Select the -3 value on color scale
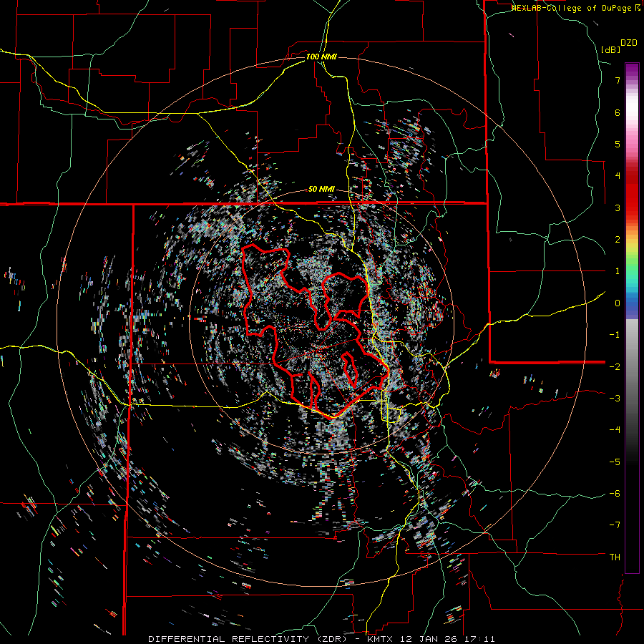Viewport: 644px width, 644px height. [615, 399]
